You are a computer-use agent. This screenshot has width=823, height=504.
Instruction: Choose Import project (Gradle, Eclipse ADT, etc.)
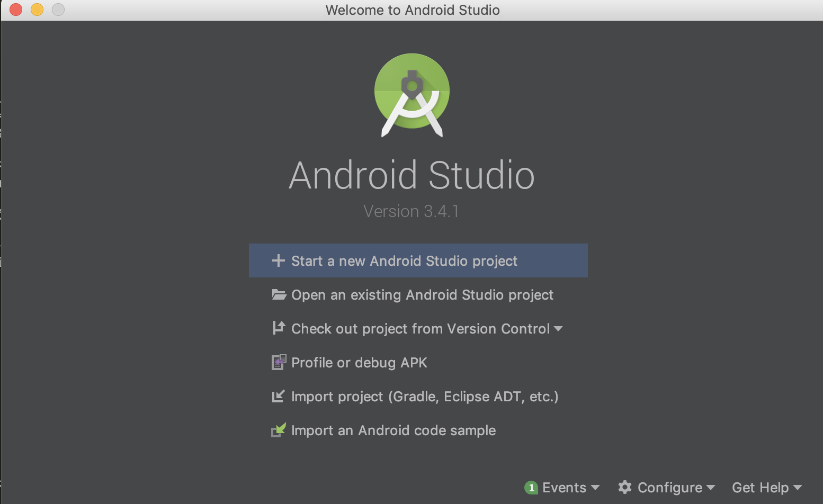click(418, 396)
